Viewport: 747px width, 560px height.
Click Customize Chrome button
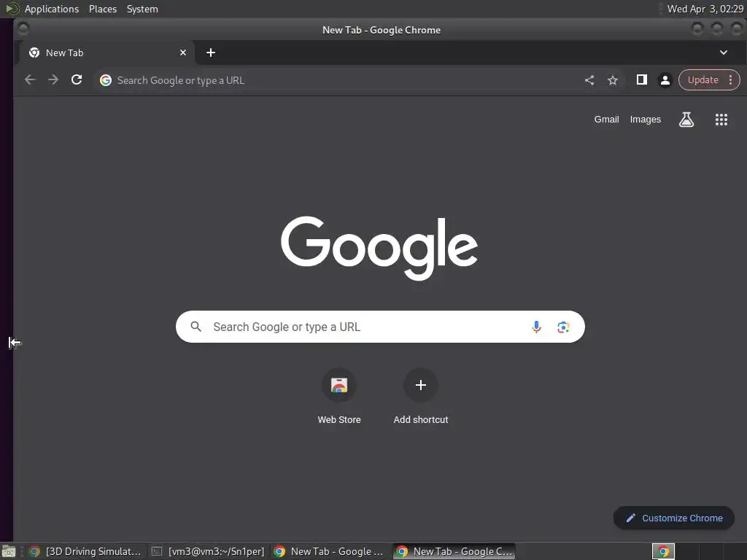tap(673, 518)
